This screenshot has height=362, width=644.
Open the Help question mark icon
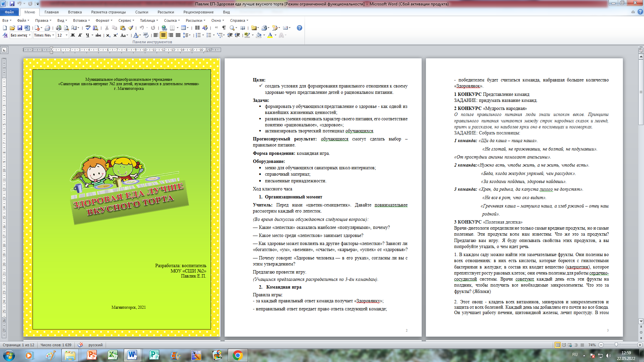(300, 28)
